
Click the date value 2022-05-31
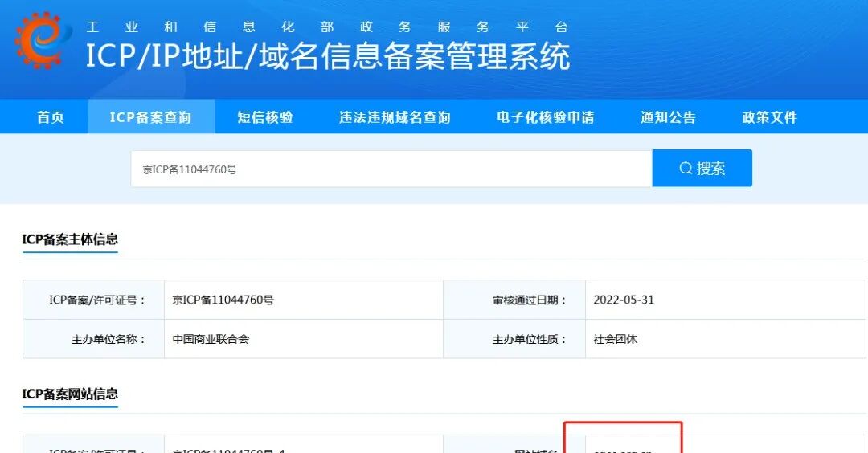point(624,300)
